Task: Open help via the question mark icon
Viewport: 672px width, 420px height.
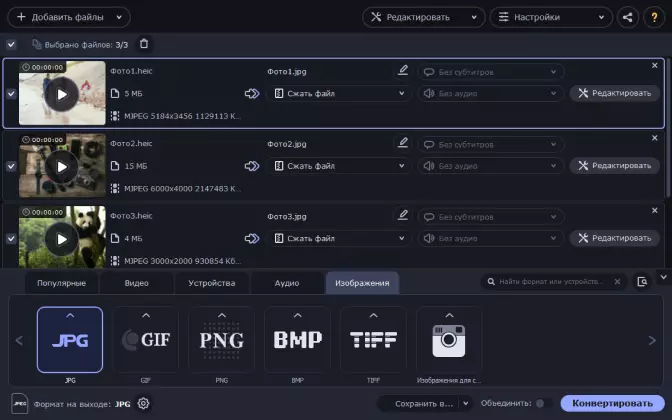Action: 653,17
